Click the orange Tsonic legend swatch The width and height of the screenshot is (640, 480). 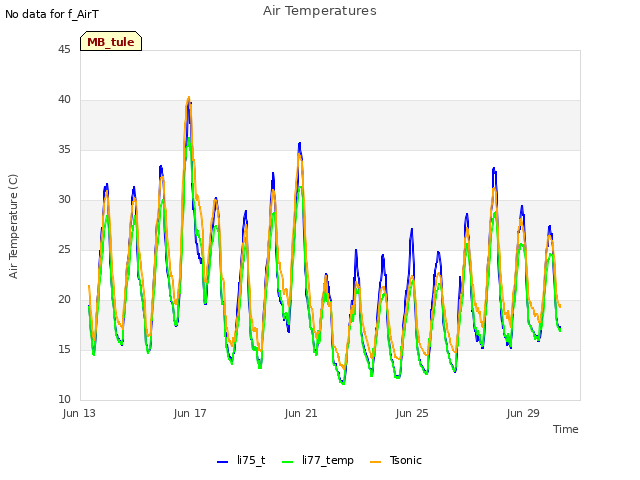coord(376,462)
